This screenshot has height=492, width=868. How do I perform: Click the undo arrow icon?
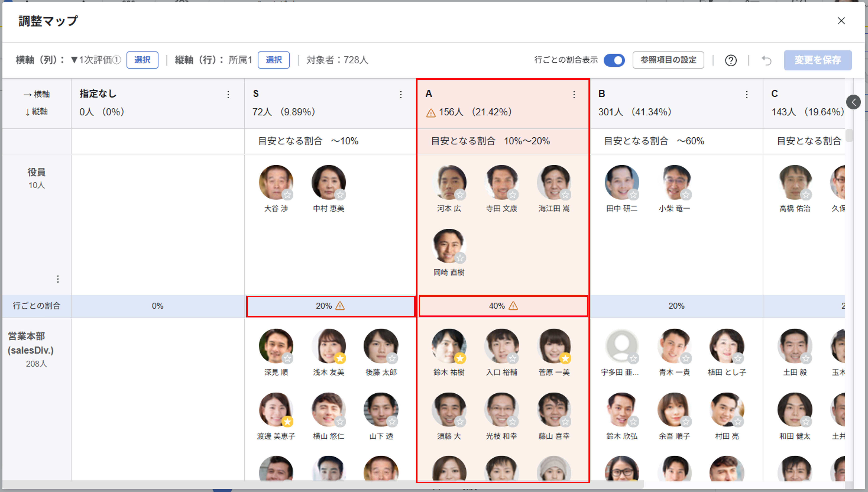[x=766, y=60]
